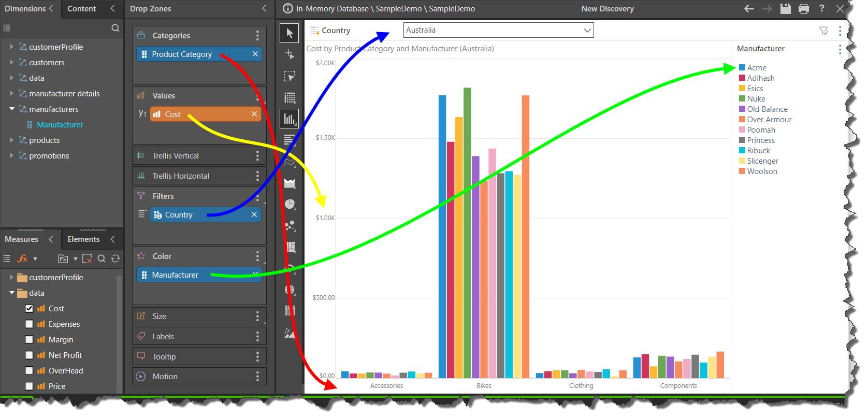Tick the Margin measure checkbox
868x418 pixels.
tap(29, 340)
